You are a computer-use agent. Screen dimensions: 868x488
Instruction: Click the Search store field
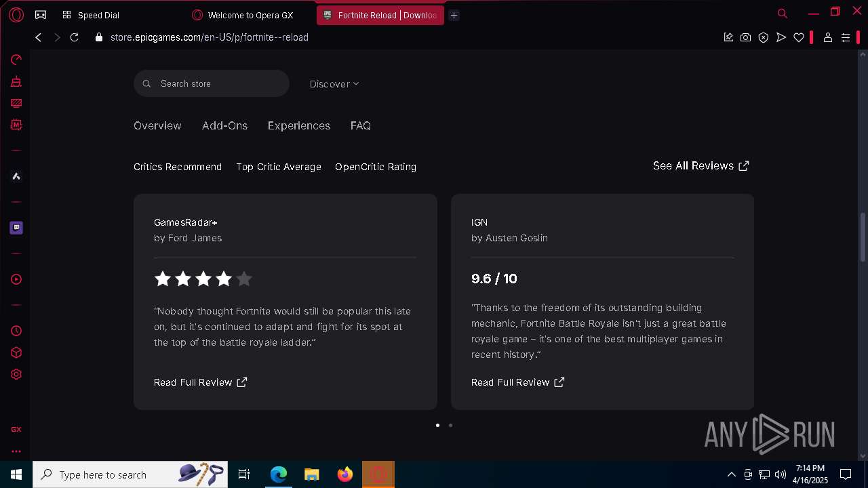(212, 83)
